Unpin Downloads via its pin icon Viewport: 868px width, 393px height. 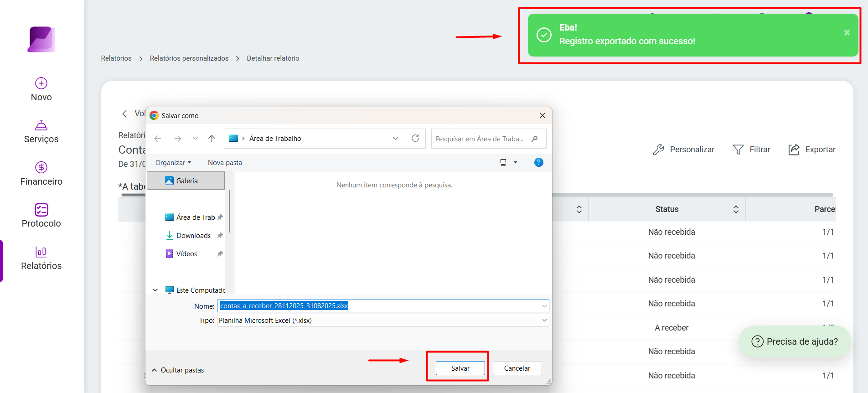click(220, 236)
